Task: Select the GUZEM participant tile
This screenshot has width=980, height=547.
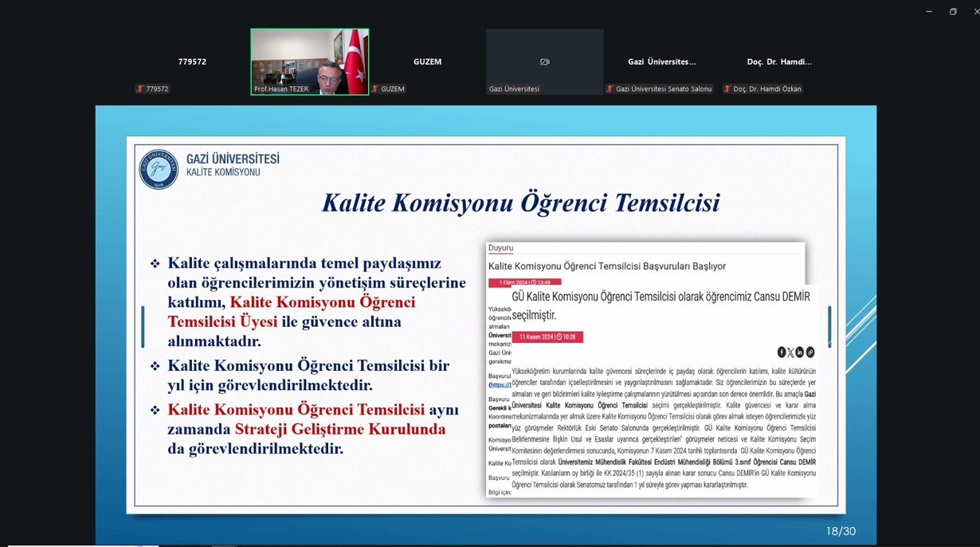Action: coord(428,61)
